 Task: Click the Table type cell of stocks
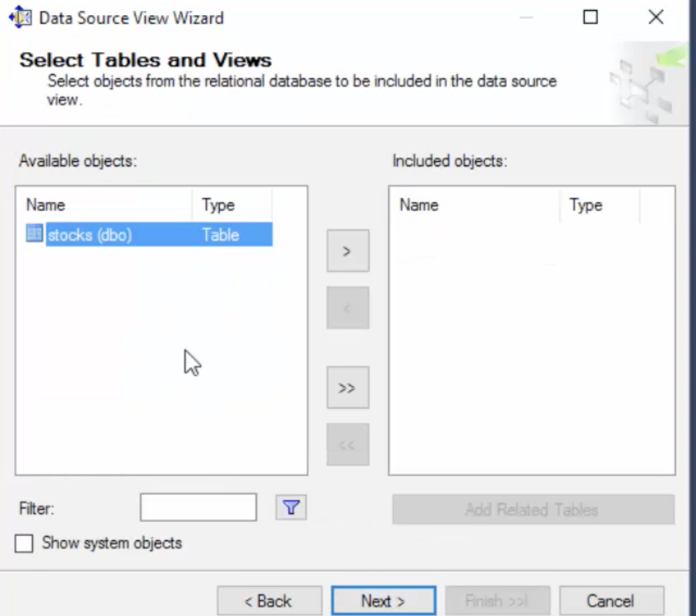pyautogui.click(x=221, y=235)
